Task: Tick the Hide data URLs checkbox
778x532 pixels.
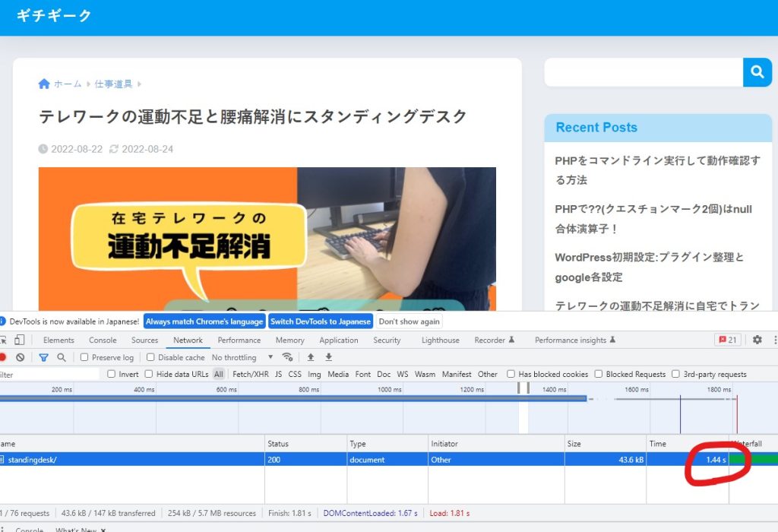Action: [x=149, y=374]
